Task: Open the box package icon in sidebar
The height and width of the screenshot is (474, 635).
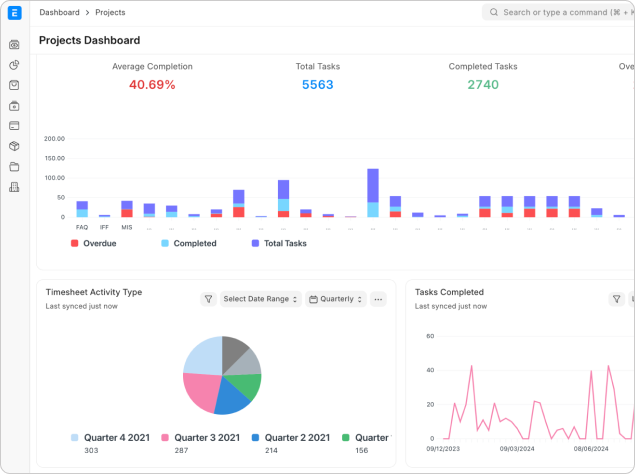Action: pyautogui.click(x=14, y=146)
